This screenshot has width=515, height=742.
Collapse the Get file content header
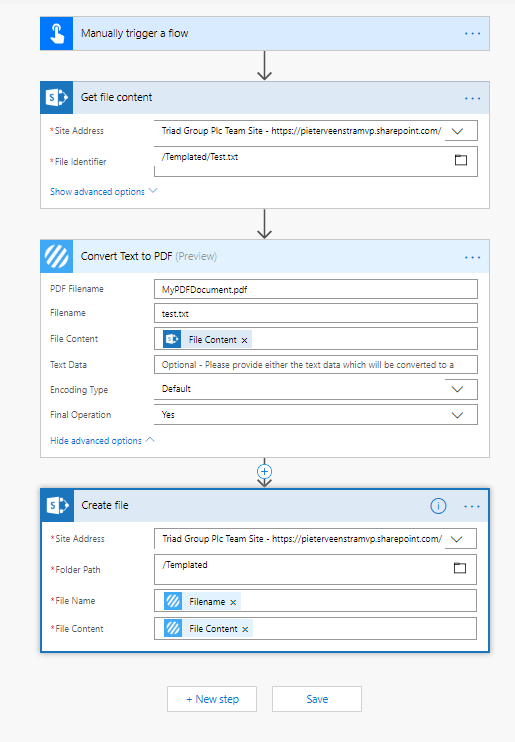tap(265, 97)
